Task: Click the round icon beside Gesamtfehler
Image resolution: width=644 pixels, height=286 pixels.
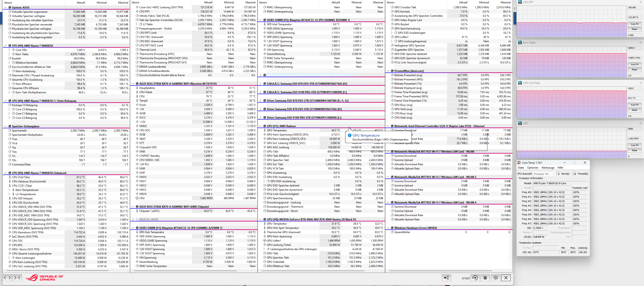Action: pos(392,232)
